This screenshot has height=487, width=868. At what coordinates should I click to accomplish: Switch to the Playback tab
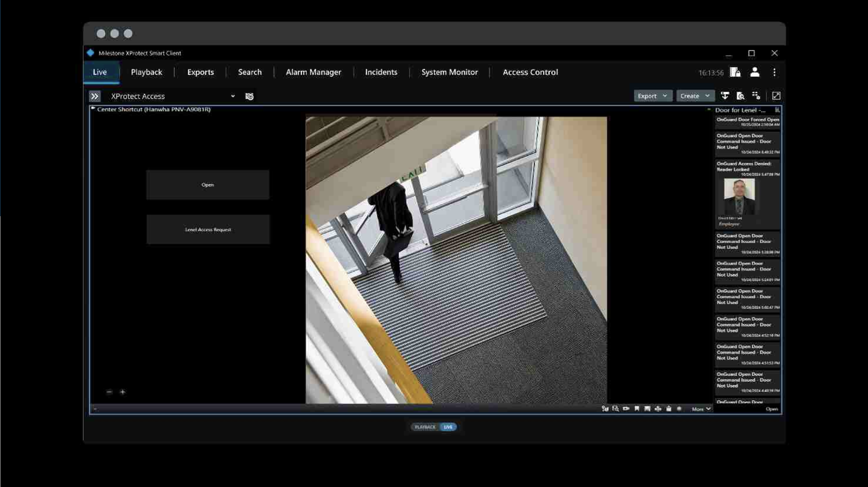(x=146, y=72)
